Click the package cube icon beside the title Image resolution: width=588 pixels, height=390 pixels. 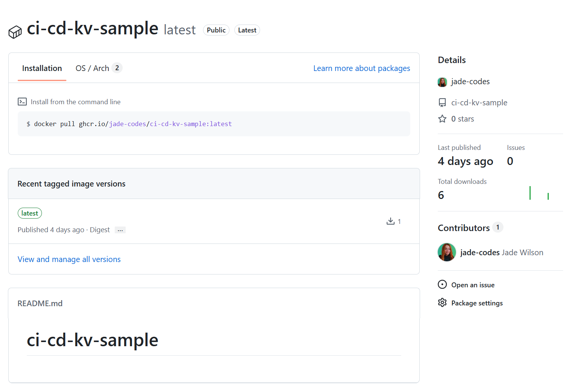[15, 32]
